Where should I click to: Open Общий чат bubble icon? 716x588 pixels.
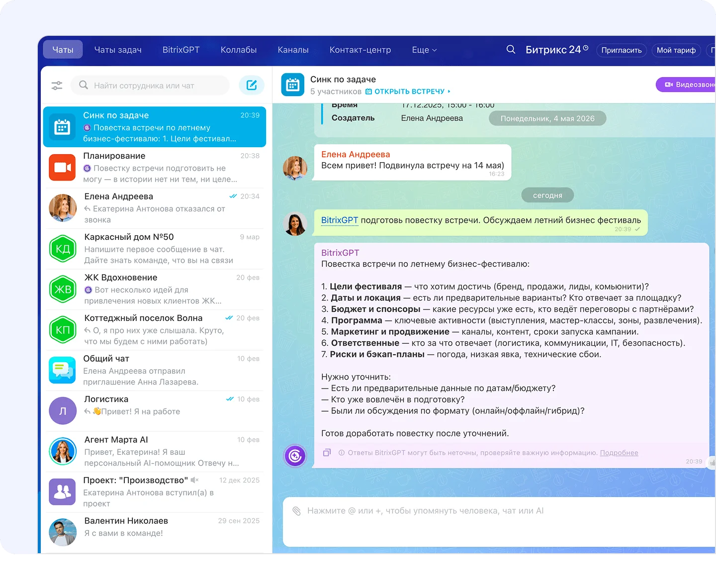62,370
